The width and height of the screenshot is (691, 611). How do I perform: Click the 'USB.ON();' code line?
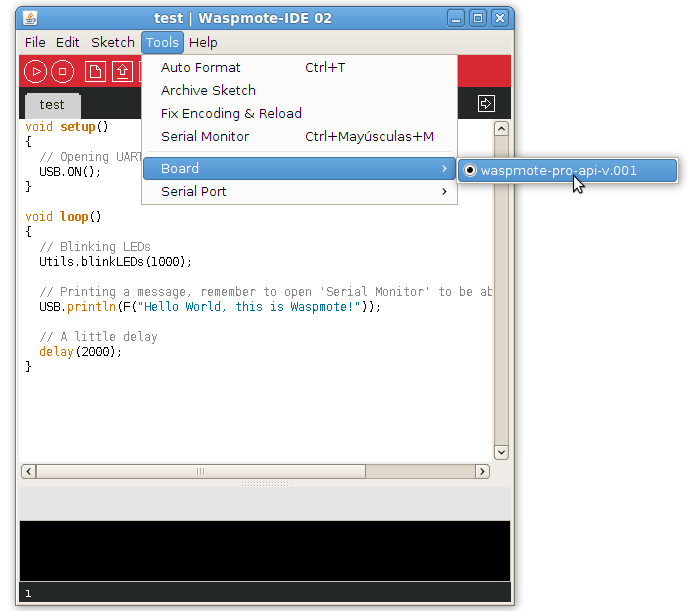70,172
